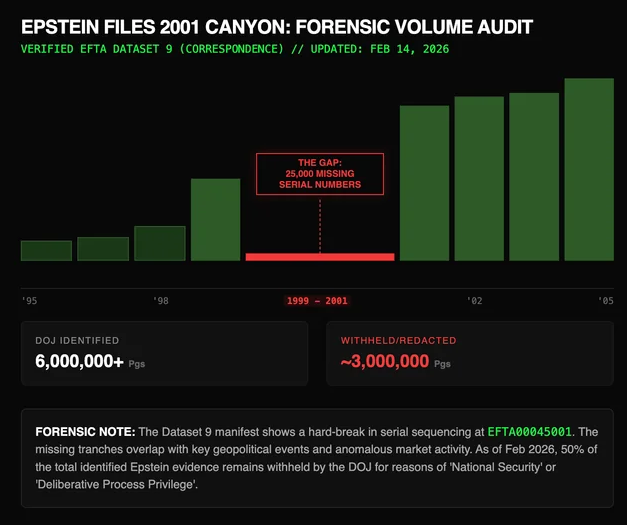The height and width of the screenshot is (525, 627).
Task: Click 'Deliberative Process Privilege' text in note
Action: [x=115, y=484]
